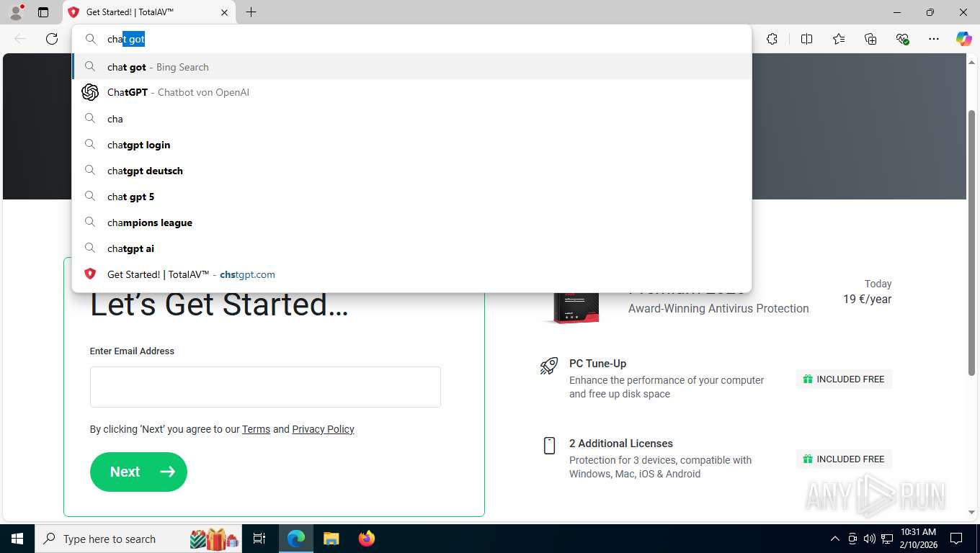
Task: Select 'chat got - Bing Search' suggestion
Action: [412, 67]
